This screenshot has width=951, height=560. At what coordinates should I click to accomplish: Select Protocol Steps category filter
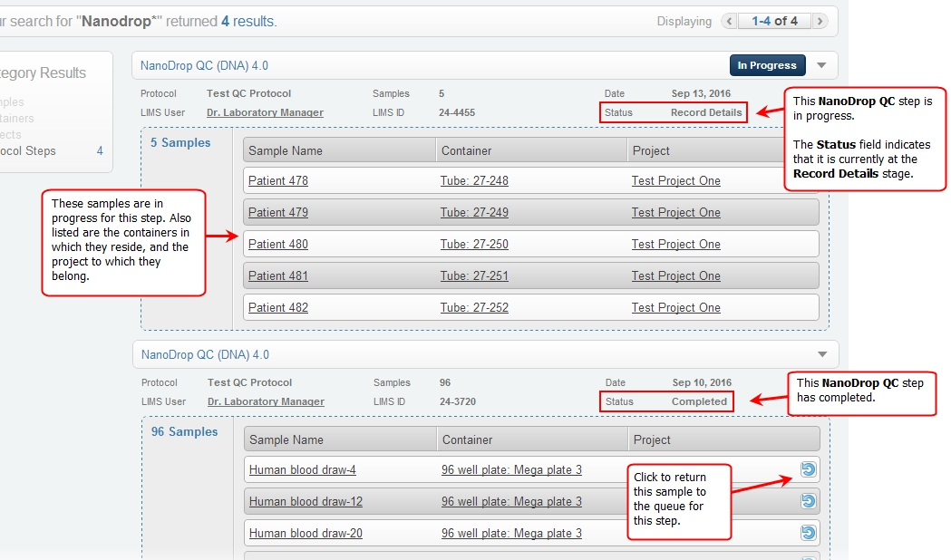click(x=27, y=151)
